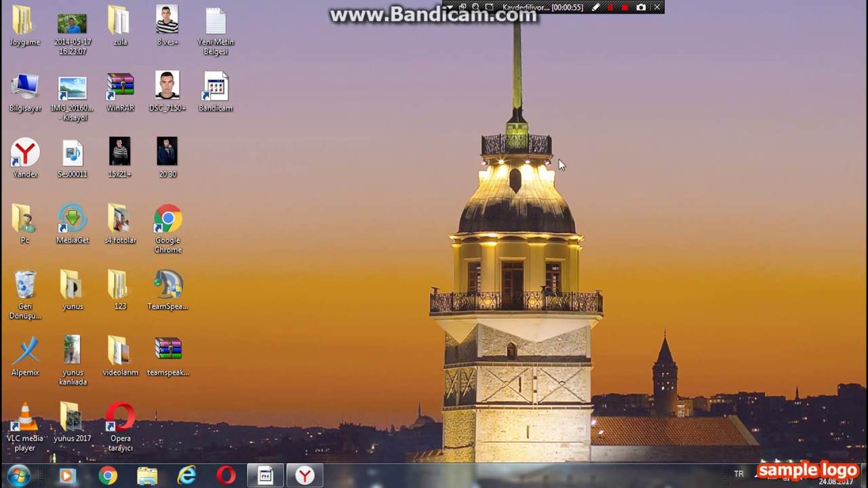Open the Pc folder icon
This screenshot has height=488, width=868.
click(x=25, y=224)
